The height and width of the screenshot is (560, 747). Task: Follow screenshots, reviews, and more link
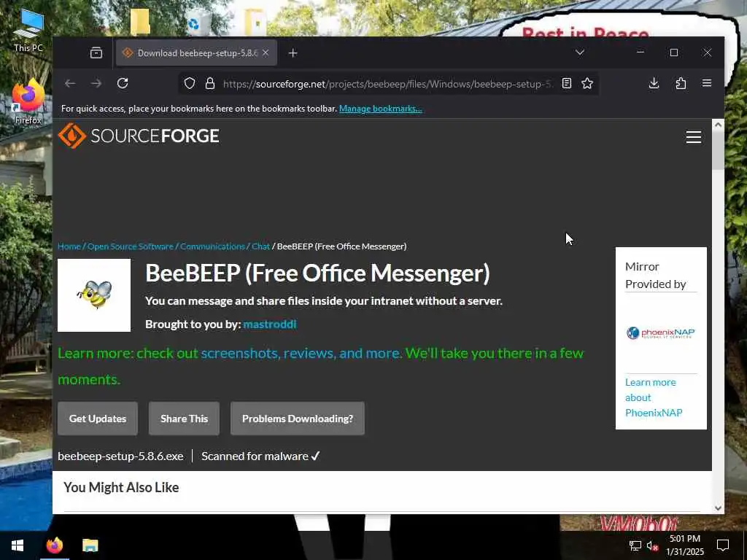coord(301,354)
